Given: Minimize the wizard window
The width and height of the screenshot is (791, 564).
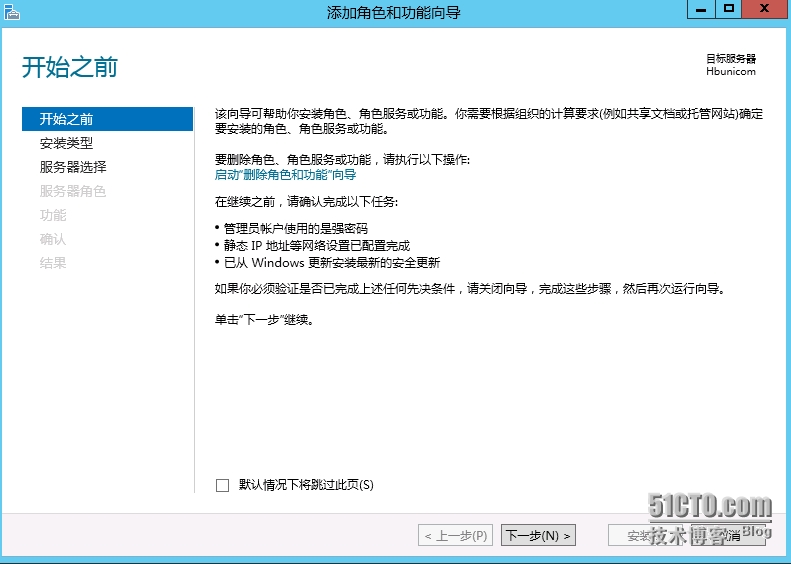Looking at the screenshot, I should coord(701,9).
